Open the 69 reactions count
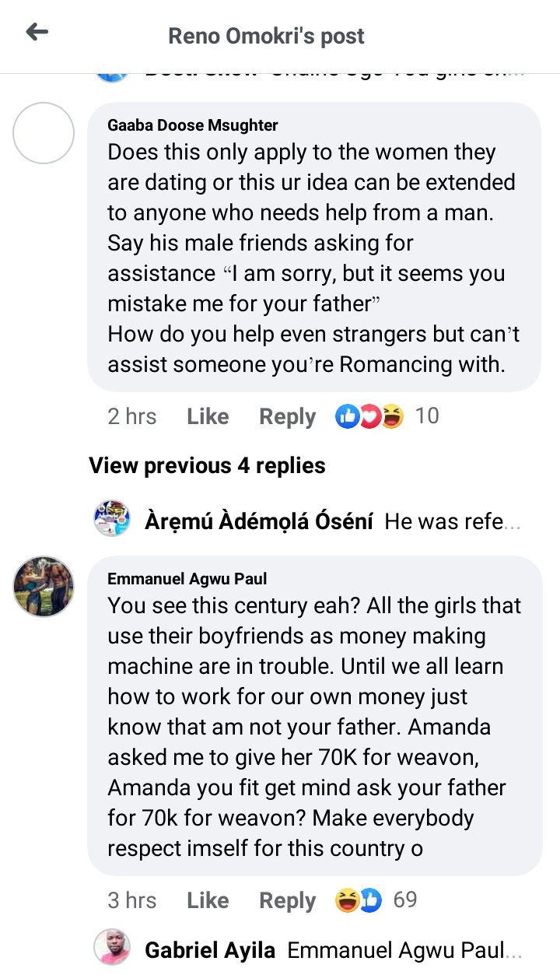 [x=405, y=900]
